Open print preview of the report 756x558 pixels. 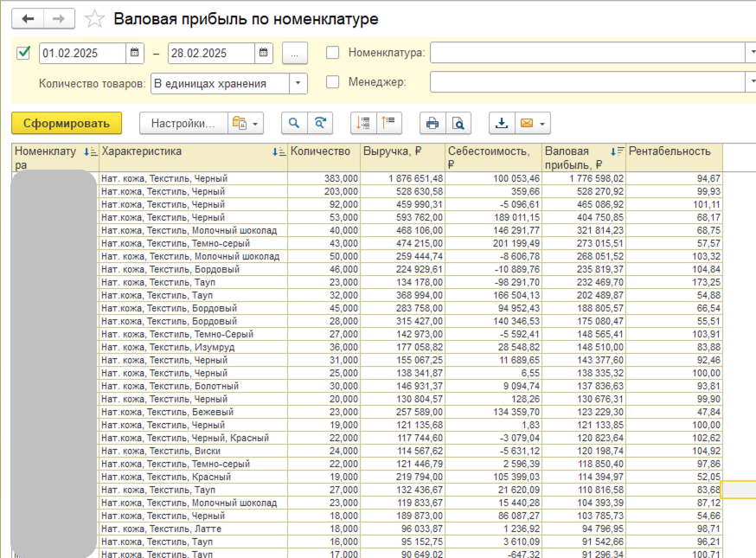point(458,124)
